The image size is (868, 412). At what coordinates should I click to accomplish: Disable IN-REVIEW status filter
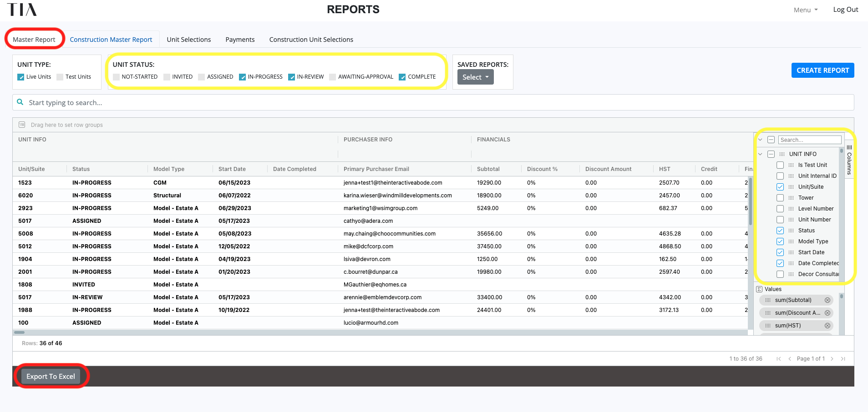(x=292, y=77)
